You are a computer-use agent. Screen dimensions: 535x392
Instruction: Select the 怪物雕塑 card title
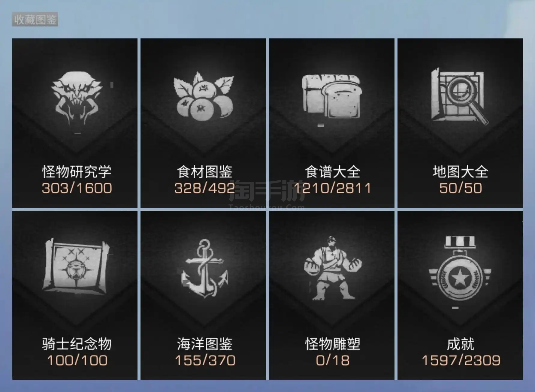tap(333, 344)
